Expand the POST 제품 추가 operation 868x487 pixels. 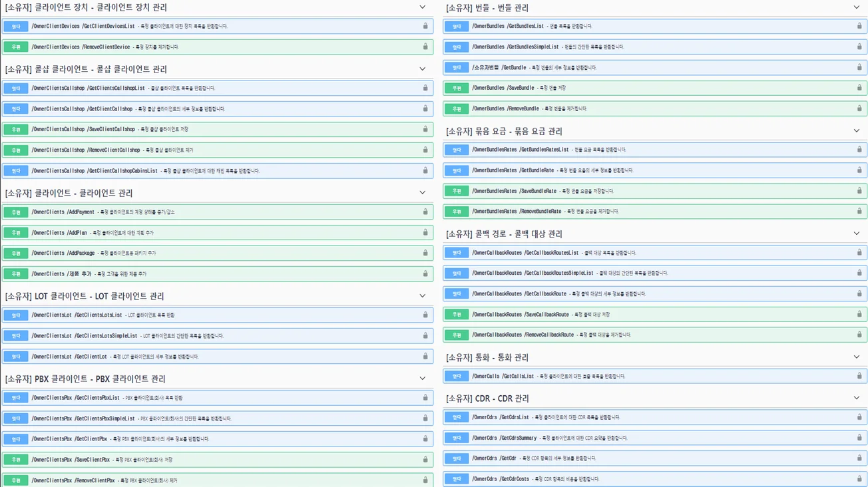pyautogui.click(x=218, y=273)
